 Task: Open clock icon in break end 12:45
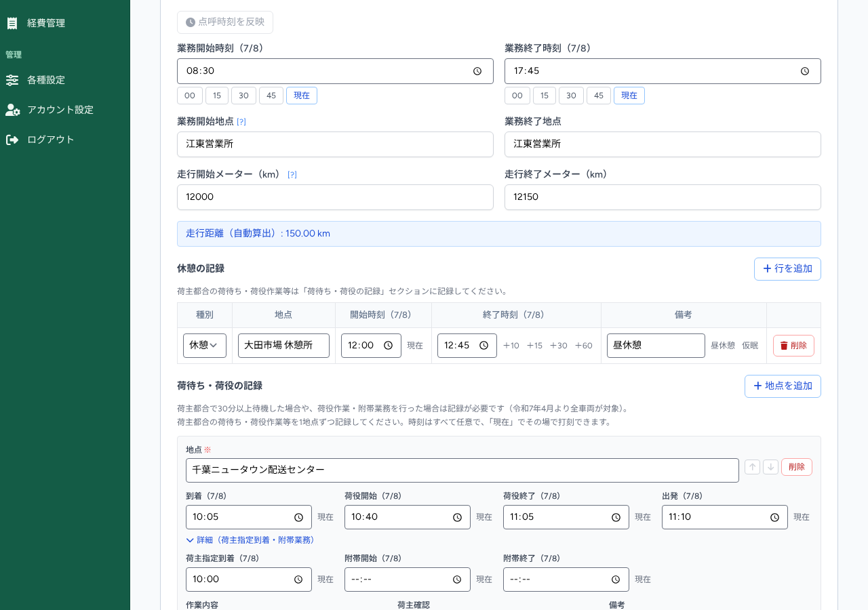484,346
